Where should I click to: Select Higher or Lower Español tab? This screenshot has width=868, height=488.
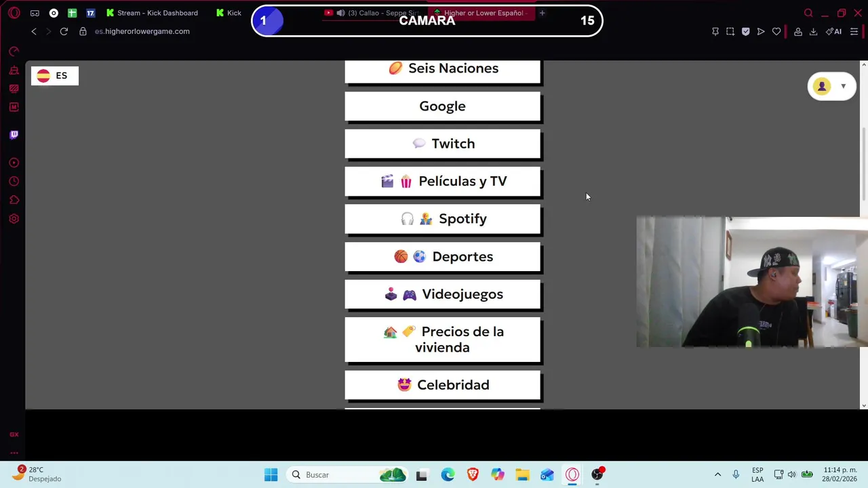pos(481,13)
